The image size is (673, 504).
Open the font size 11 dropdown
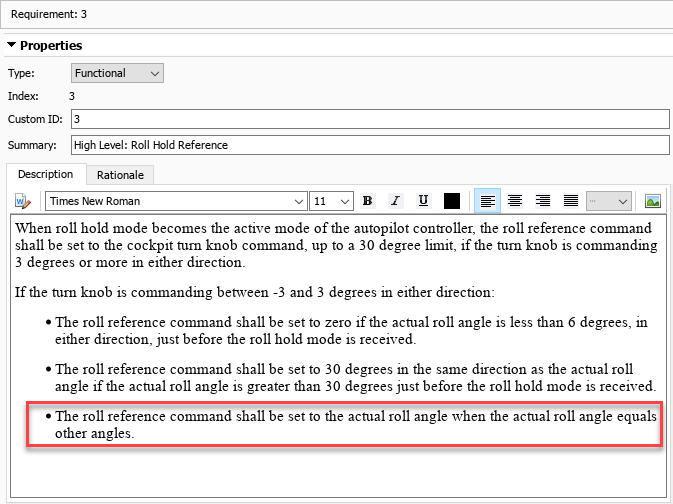click(x=331, y=201)
